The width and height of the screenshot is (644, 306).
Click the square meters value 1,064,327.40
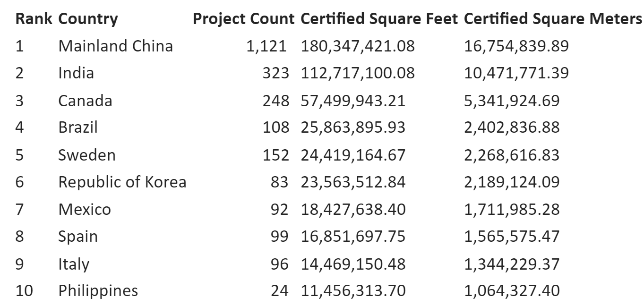point(512,290)
